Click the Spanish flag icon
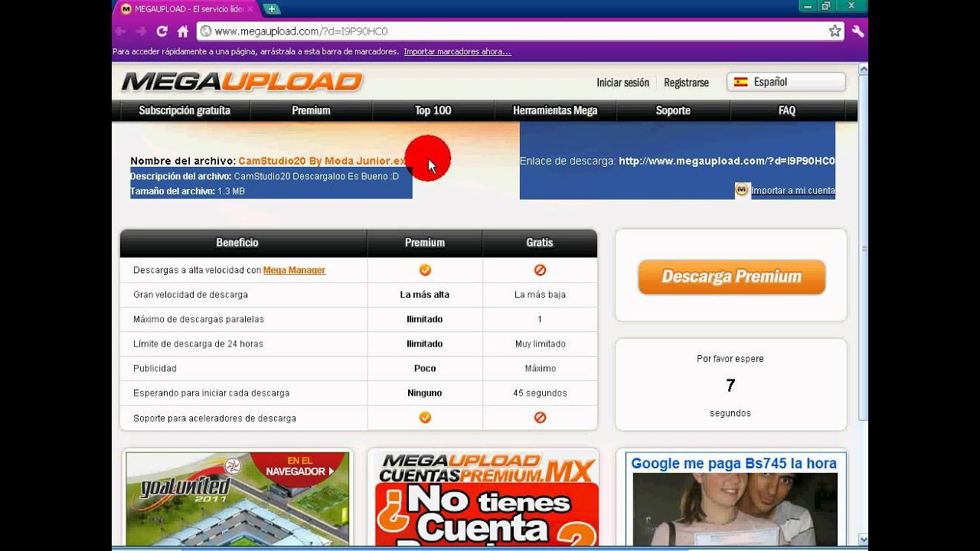Viewport: 980px width, 551px height. click(740, 82)
